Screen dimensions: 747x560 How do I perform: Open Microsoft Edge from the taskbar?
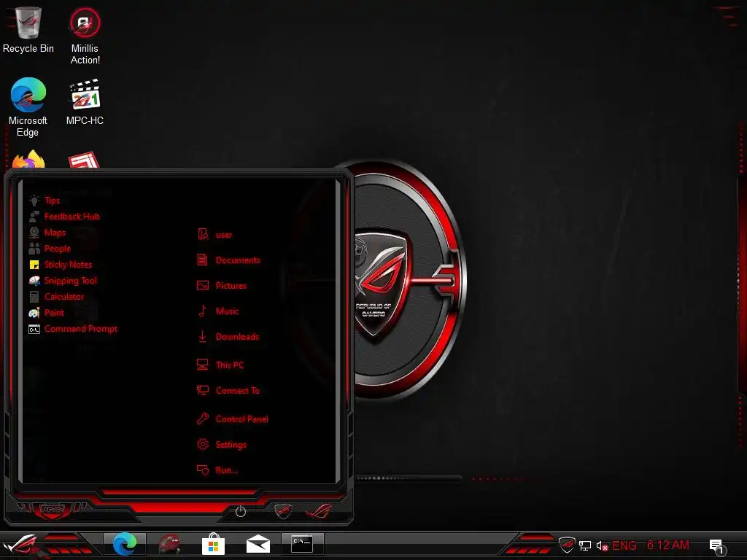124,544
